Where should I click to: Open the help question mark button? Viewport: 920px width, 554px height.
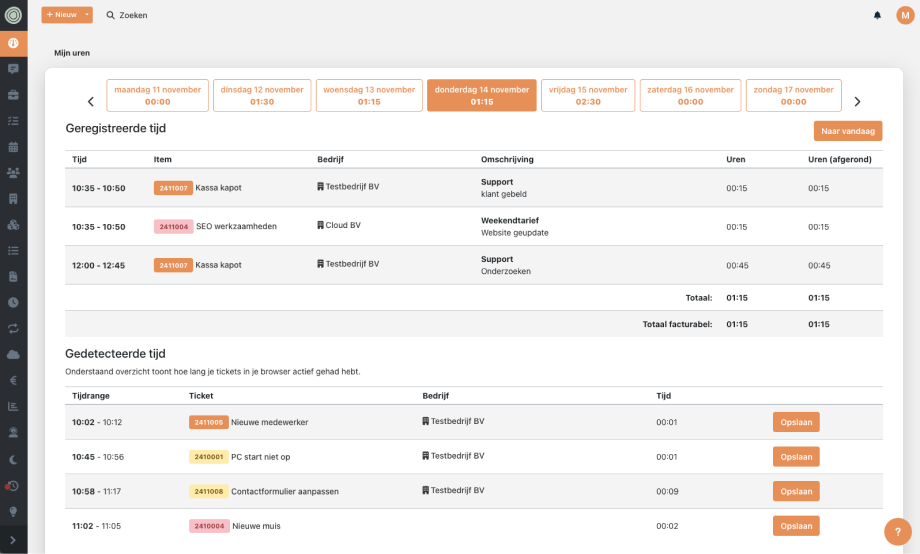coord(897,531)
